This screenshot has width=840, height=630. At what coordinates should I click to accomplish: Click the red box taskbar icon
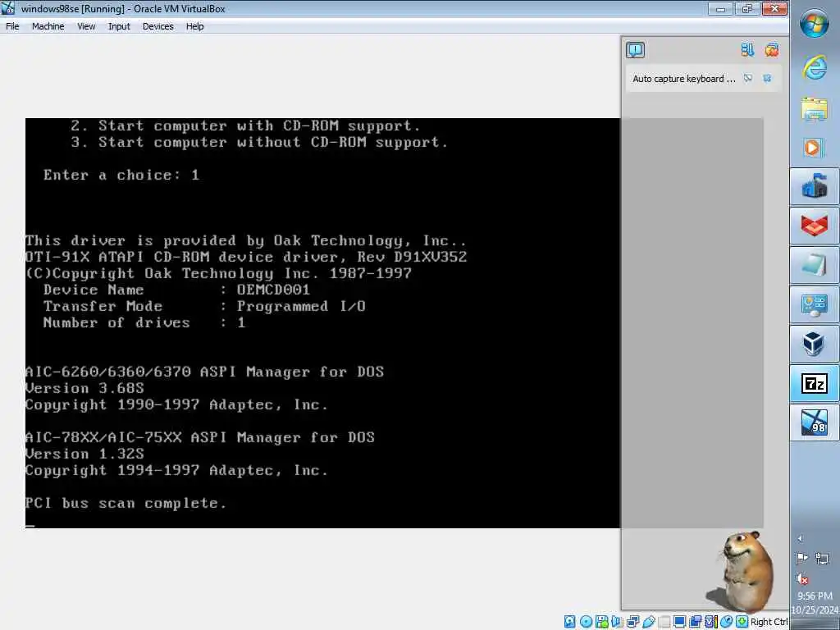(815, 226)
